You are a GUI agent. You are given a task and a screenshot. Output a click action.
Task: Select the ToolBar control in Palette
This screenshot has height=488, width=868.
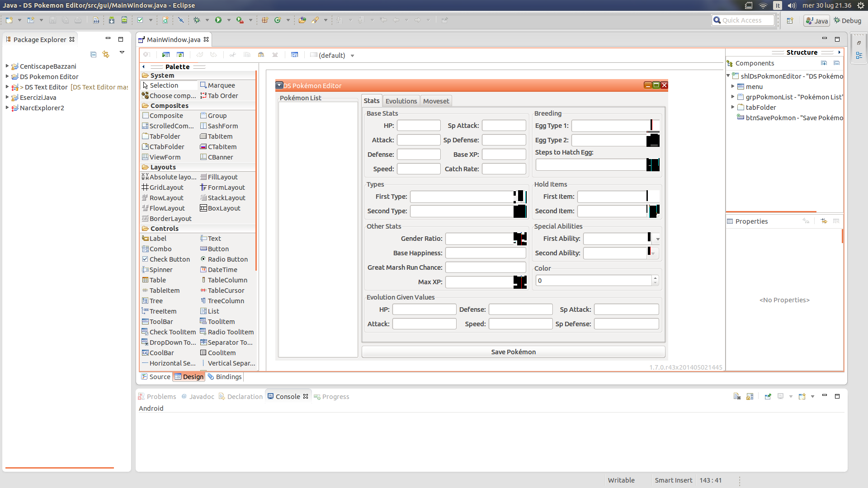[158, 322]
